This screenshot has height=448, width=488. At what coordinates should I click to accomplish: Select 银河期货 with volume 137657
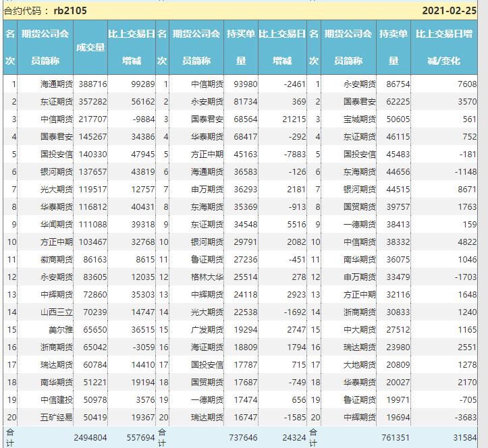(56, 172)
